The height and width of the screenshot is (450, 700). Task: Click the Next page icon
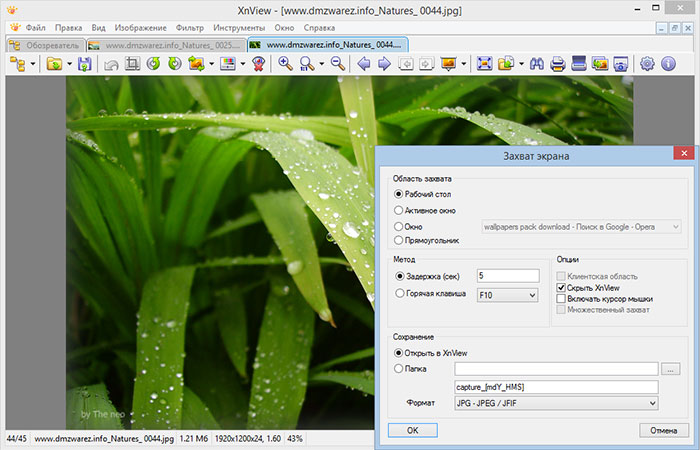(426, 64)
